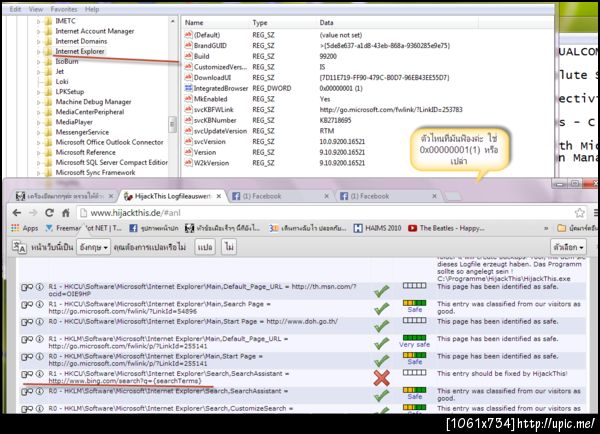Open a new Chrome tab
The image size is (600, 434).
453,196
